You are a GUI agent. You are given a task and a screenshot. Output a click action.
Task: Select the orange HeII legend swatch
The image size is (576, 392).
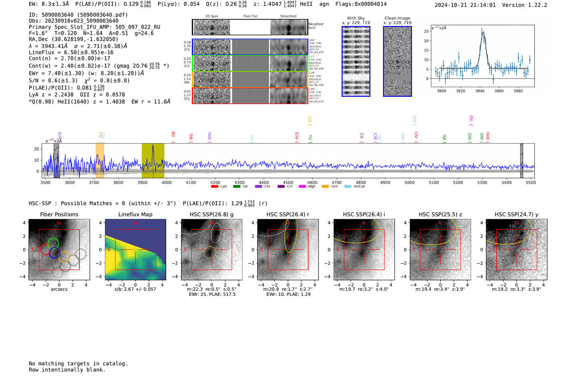(325, 186)
